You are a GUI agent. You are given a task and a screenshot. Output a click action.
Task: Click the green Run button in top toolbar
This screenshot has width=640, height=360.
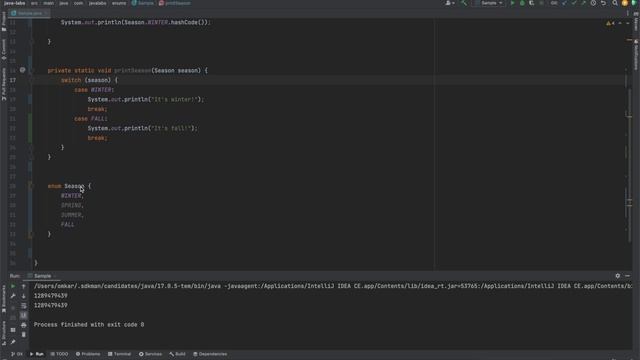click(x=513, y=3)
